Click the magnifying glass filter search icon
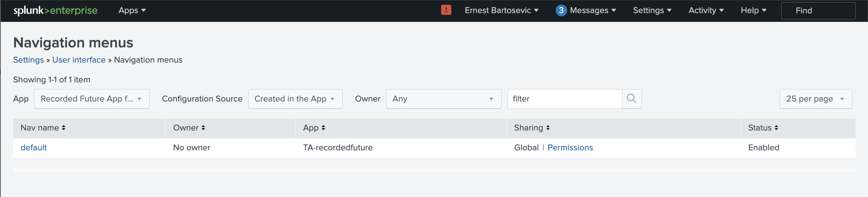This screenshot has height=197, width=868. [631, 99]
